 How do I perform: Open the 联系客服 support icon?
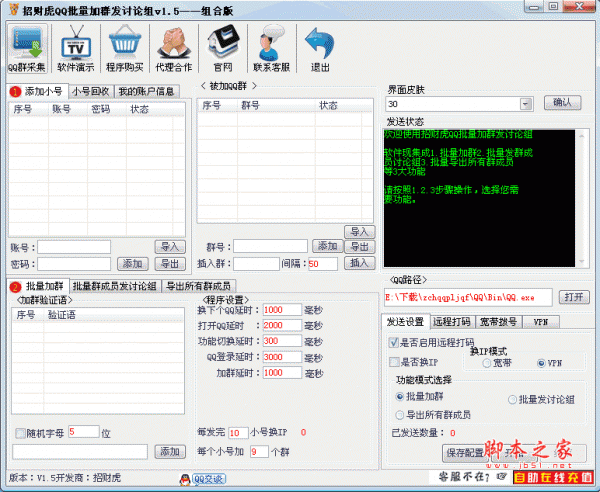[x=272, y=49]
